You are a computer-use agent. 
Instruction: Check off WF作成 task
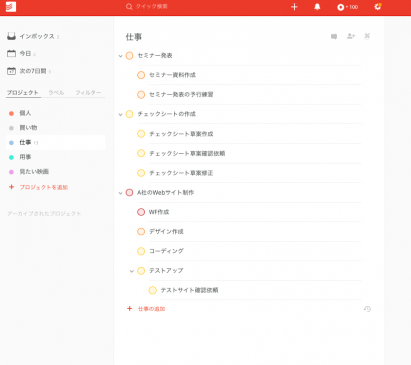(x=141, y=212)
